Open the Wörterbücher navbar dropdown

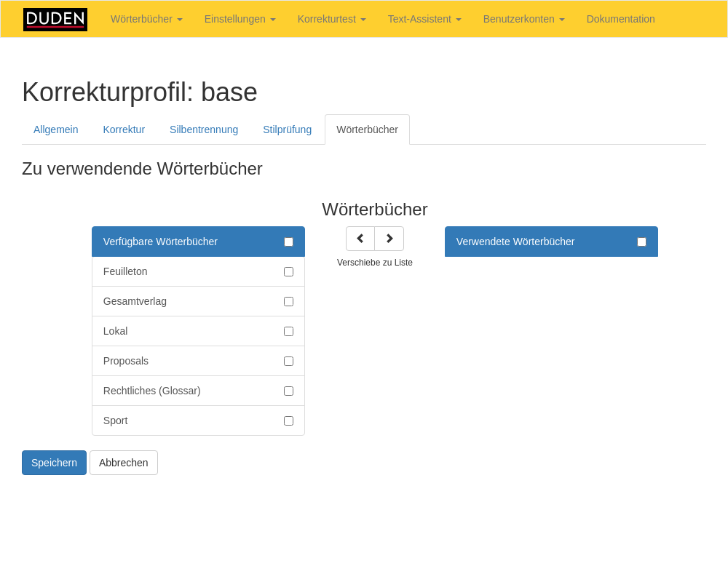[x=146, y=19]
